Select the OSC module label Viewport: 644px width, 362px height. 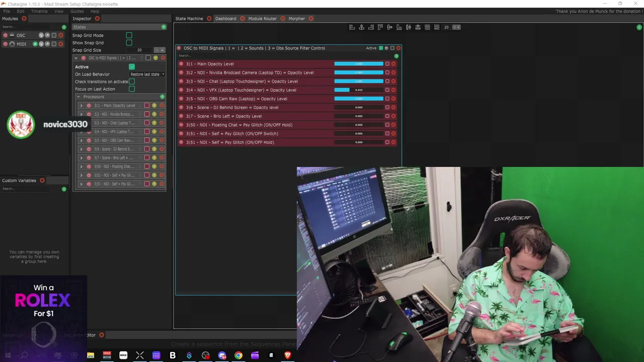click(21, 35)
